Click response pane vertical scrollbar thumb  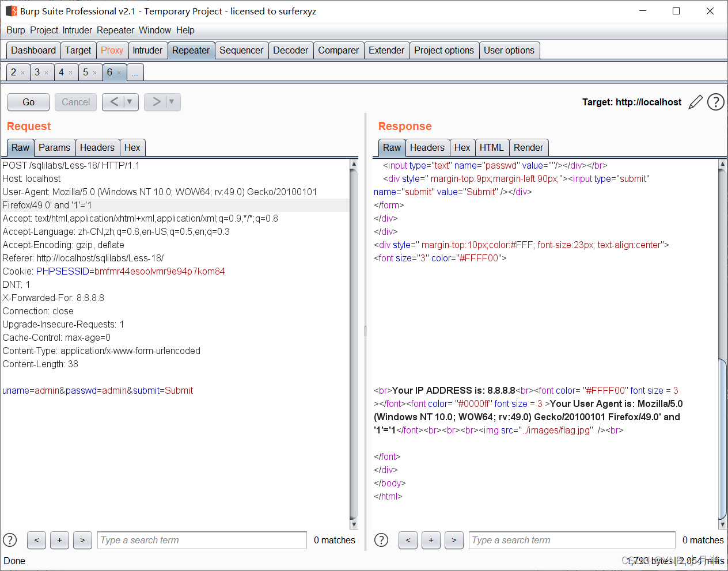coord(722,439)
